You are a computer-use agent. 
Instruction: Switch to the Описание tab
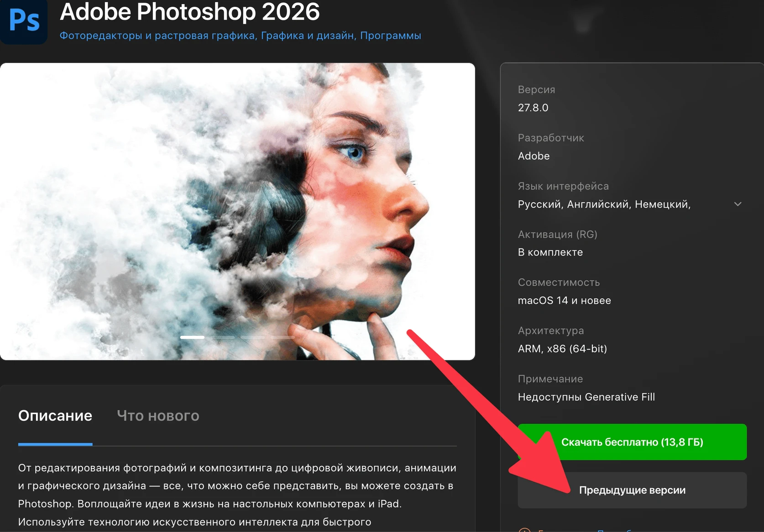pyautogui.click(x=55, y=416)
